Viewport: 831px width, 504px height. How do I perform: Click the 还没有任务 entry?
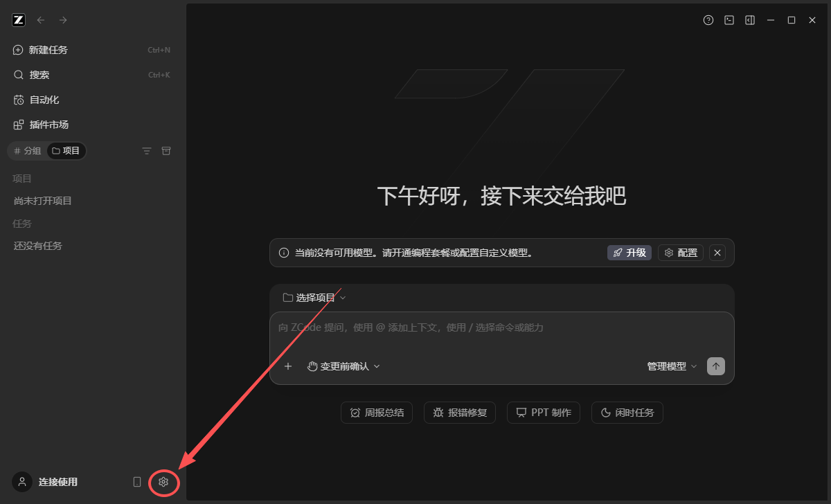[38, 246]
